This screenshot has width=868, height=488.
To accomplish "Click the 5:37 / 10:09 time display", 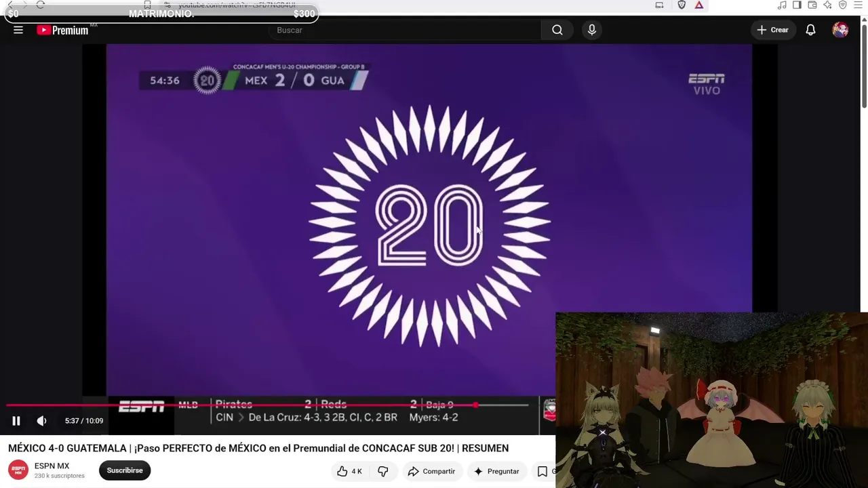I will pos(84,421).
